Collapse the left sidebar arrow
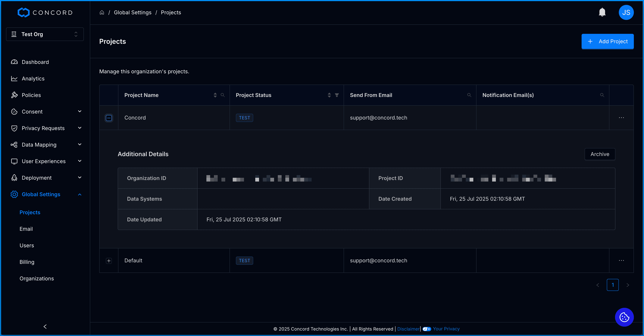 (x=45, y=326)
